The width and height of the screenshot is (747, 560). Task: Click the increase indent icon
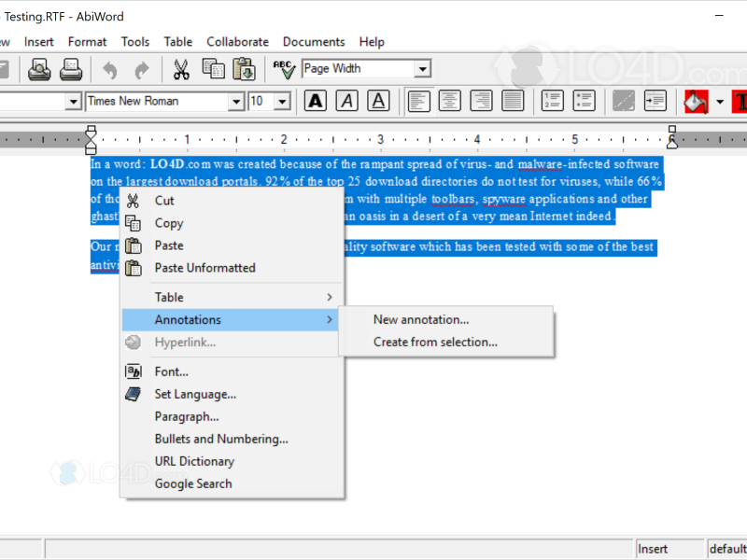click(x=655, y=101)
